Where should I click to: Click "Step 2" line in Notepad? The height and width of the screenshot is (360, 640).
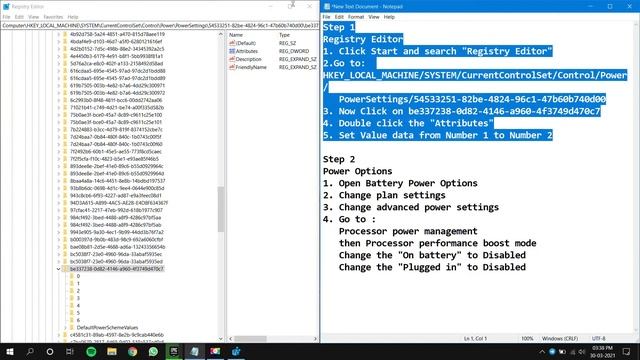pyautogui.click(x=339, y=159)
